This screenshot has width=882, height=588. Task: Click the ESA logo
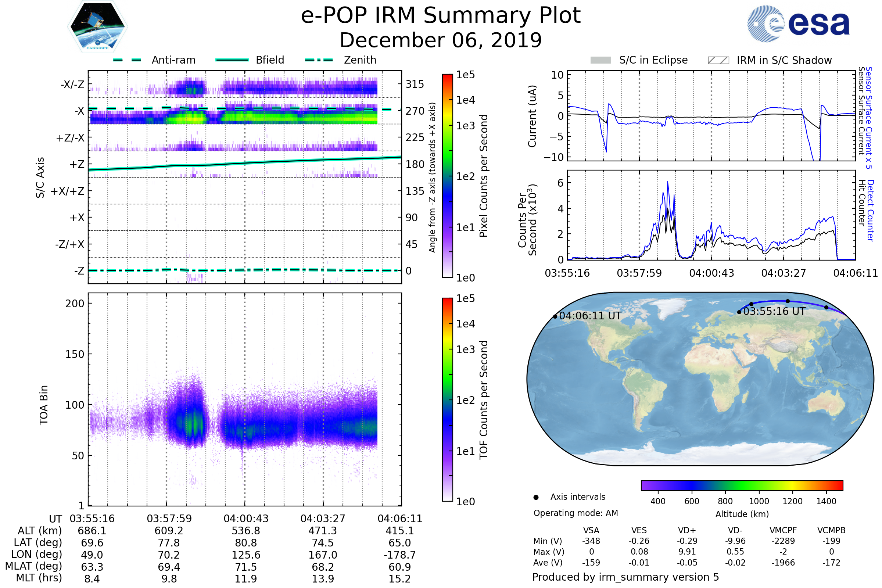click(x=799, y=23)
